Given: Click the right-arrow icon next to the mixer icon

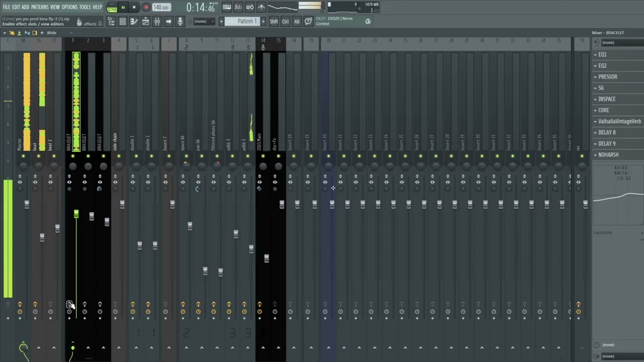Looking at the screenshot, I should click(169, 22).
